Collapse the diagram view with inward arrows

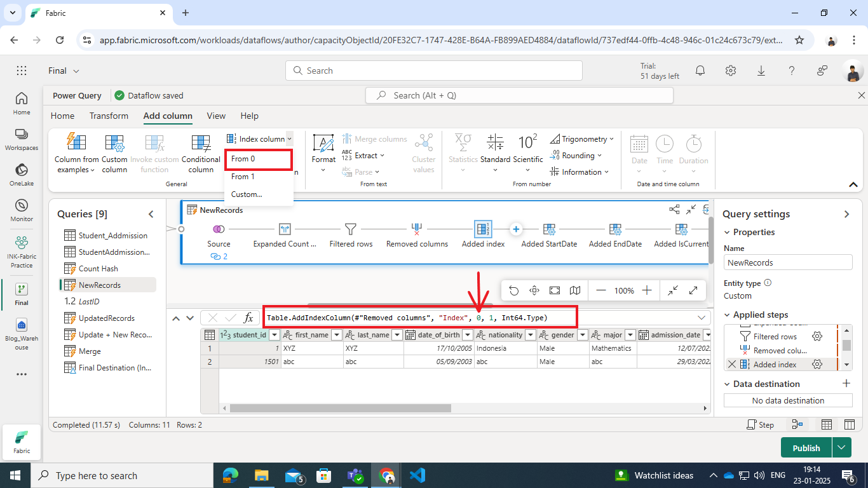tap(673, 290)
